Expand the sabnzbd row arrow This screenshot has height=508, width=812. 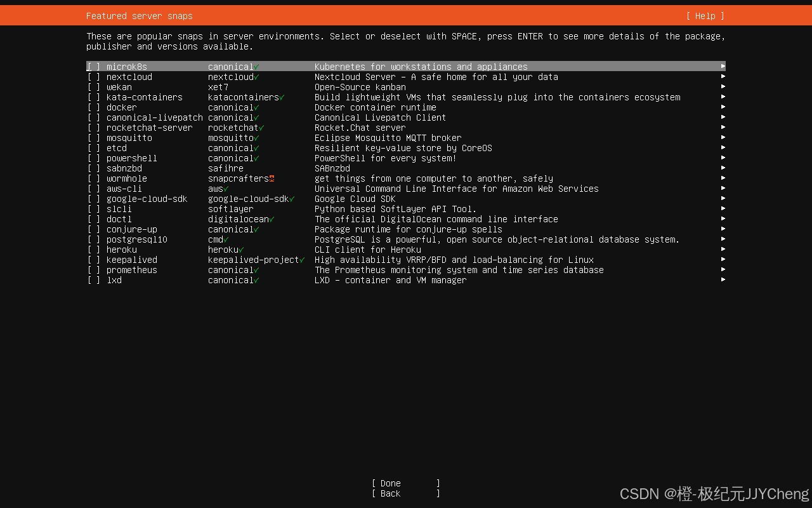tap(723, 168)
